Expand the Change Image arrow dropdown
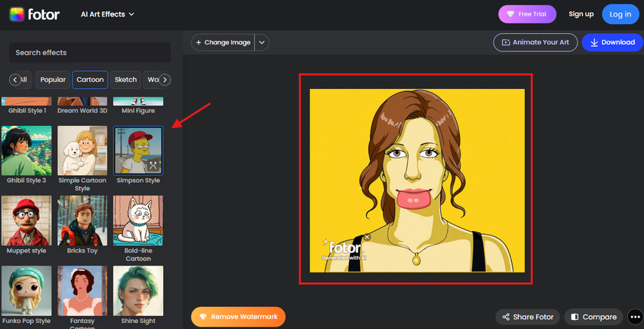 [x=262, y=43]
